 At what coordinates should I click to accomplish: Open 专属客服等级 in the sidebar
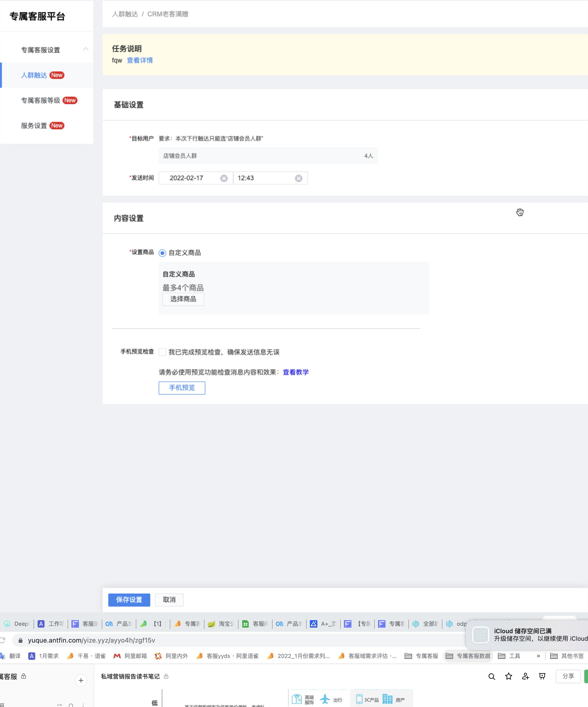tap(41, 100)
